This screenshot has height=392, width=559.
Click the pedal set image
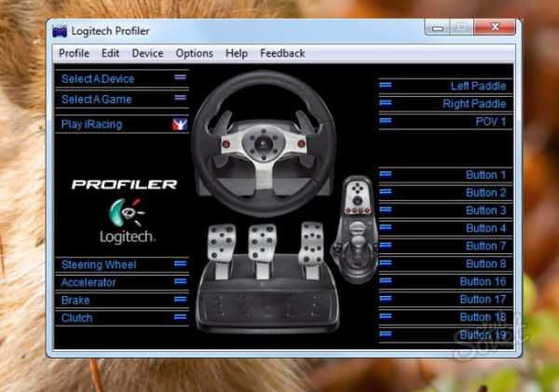(267, 277)
